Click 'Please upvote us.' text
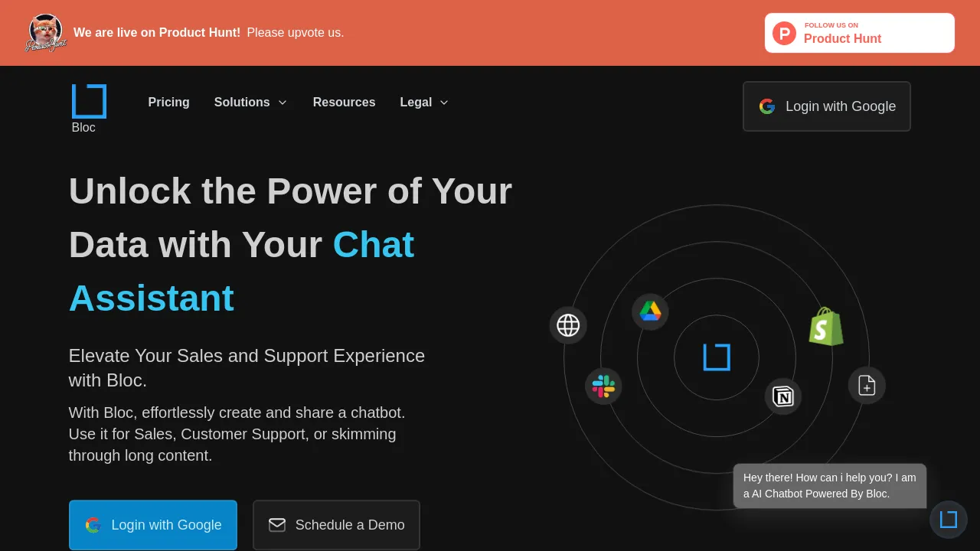This screenshot has width=980, height=551. pyautogui.click(x=296, y=33)
